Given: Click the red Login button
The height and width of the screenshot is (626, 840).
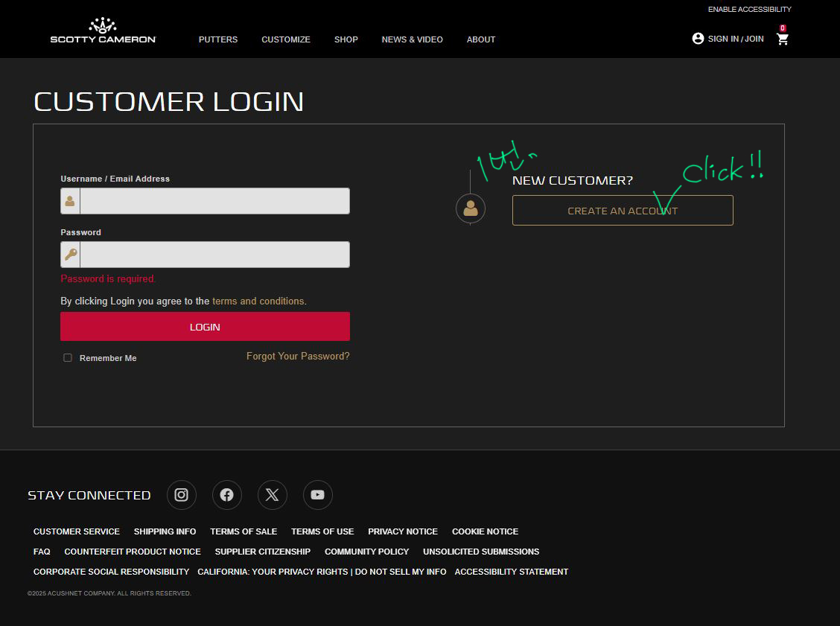Looking at the screenshot, I should coord(206,327).
